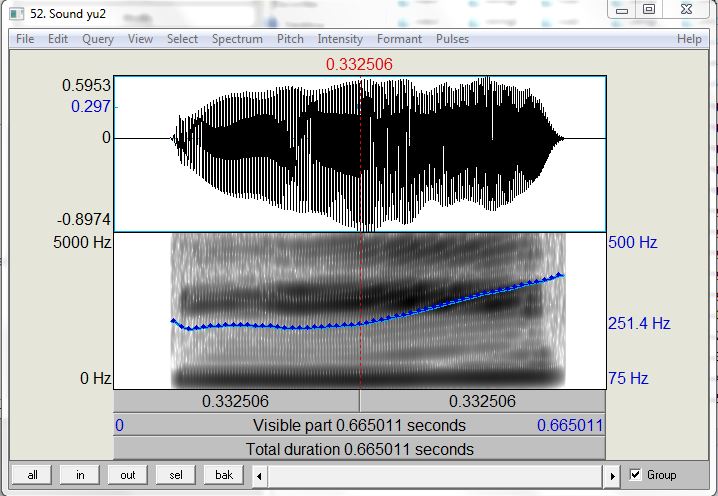Click the Praat window icon in title bar
718x496 pixels.
17,14
